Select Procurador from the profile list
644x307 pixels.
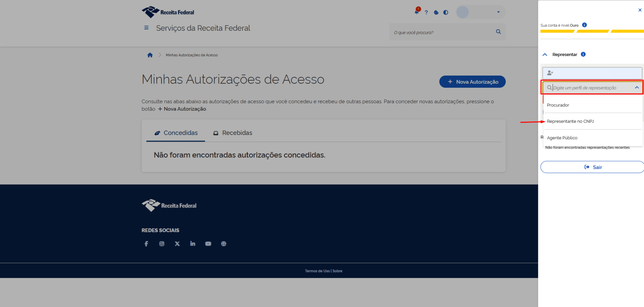593,105
